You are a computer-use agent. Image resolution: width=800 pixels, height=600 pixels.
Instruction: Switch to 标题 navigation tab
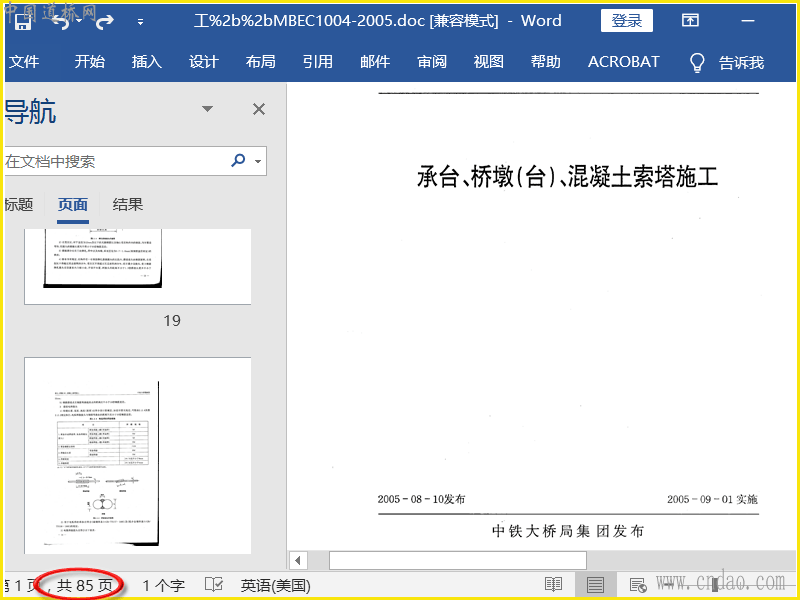(x=19, y=205)
